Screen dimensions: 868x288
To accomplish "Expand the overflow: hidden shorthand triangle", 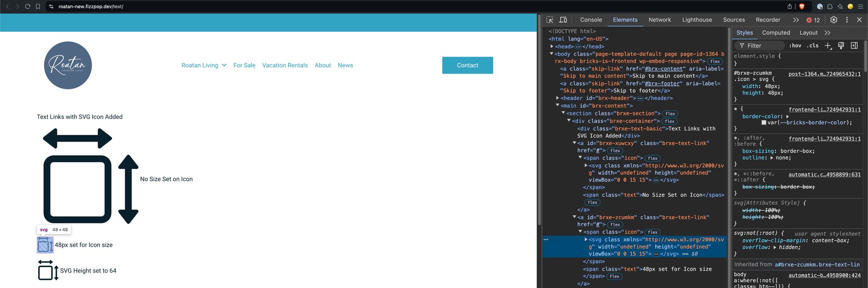I will [775, 247].
